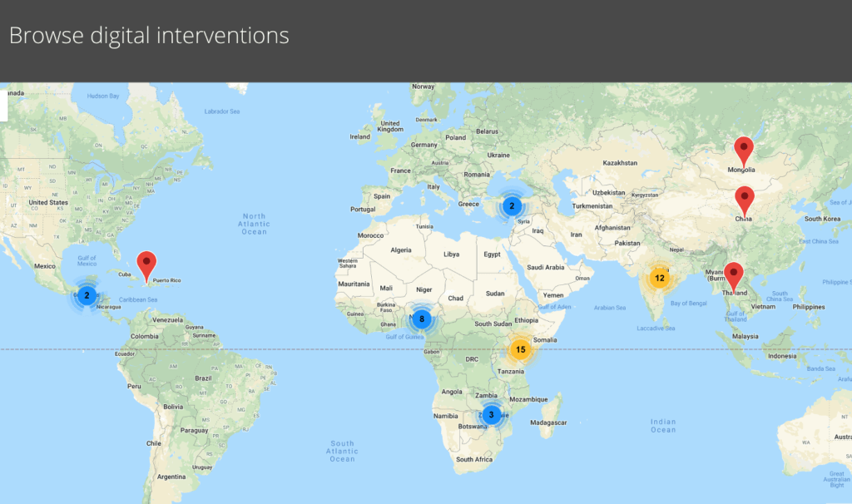This screenshot has height=504, width=852.
Task: Click the United States map label
Action: tap(48, 202)
